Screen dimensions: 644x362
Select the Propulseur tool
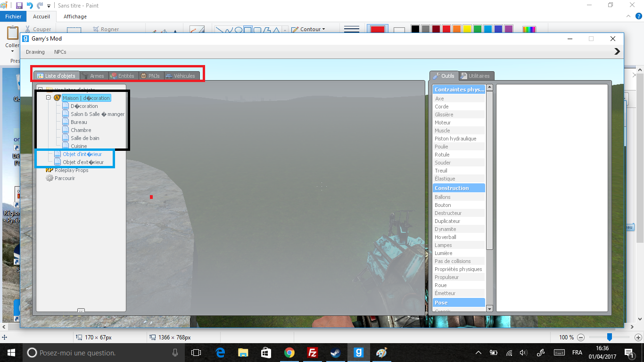tap(459, 277)
